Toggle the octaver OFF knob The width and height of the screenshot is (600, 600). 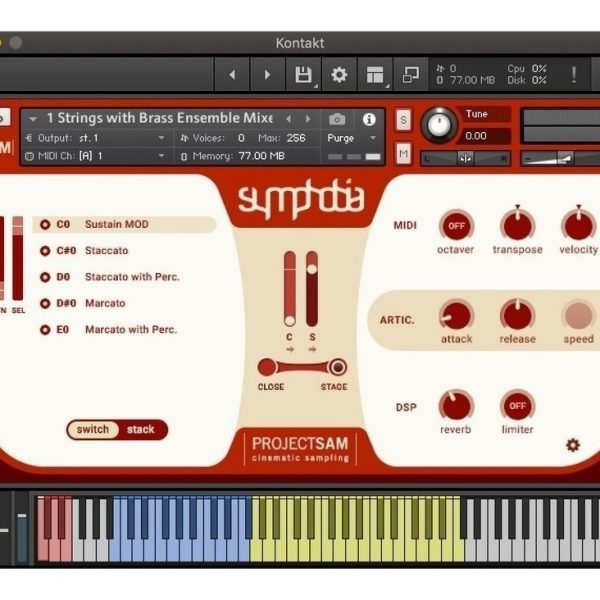pos(456,226)
